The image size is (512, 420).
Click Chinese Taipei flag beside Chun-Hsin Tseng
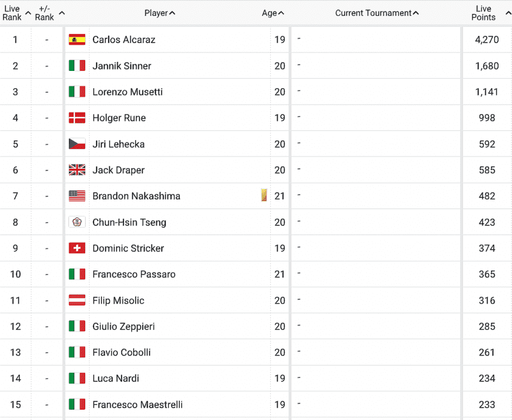tap(77, 222)
